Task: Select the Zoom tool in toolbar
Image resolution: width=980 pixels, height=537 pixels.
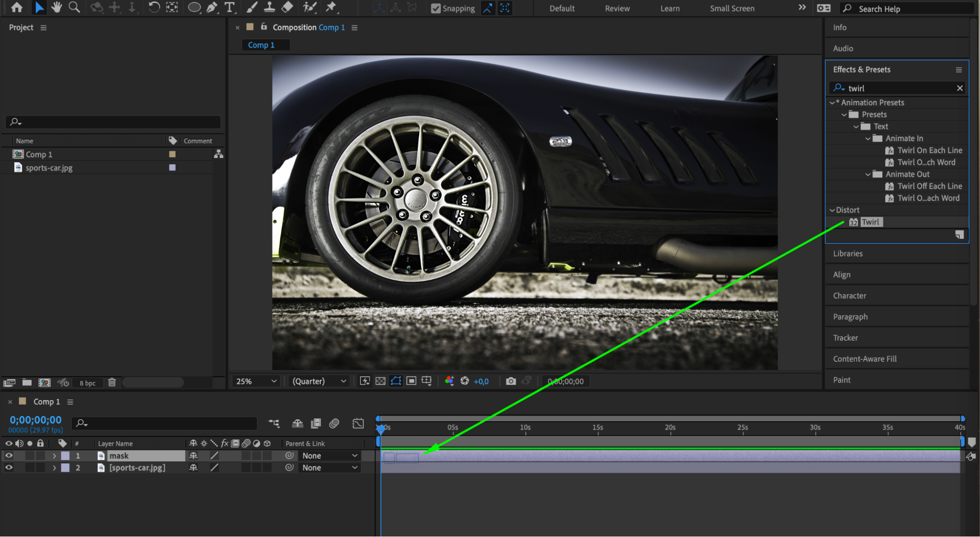Action: [74, 7]
